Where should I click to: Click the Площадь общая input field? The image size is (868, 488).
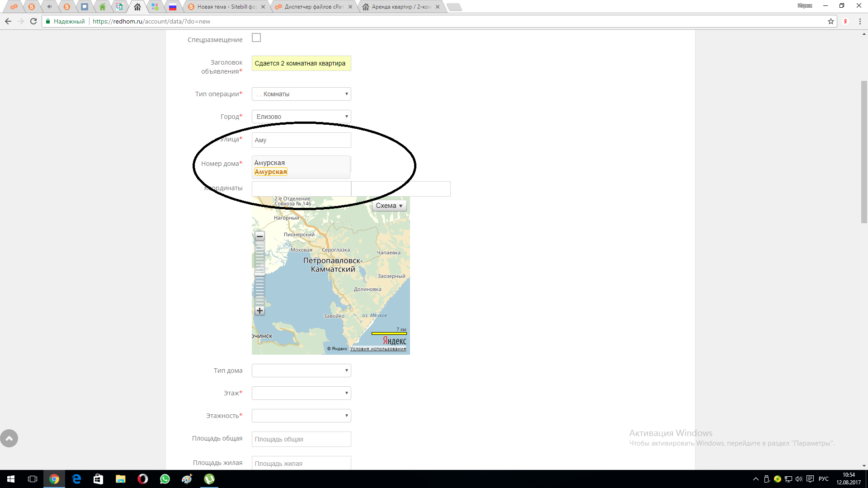[x=302, y=439]
